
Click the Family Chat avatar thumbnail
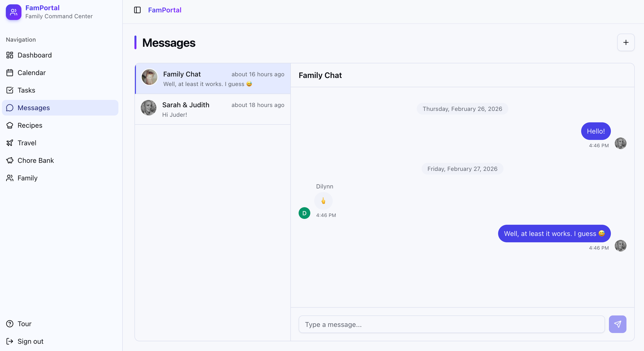149,77
